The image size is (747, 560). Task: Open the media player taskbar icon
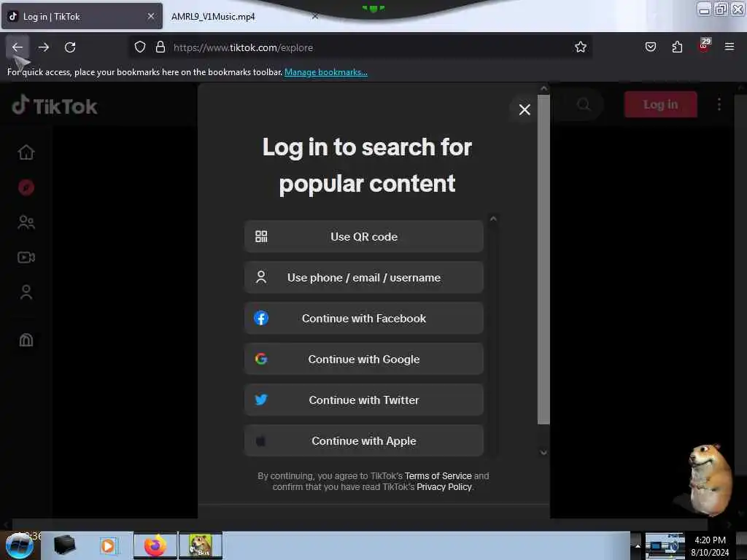[108, 545]
